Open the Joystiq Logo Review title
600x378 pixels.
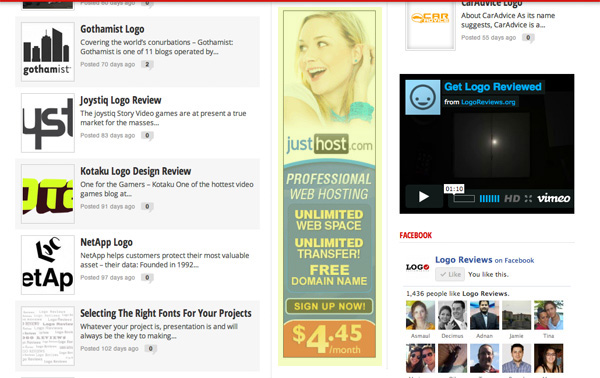[121, 100]
